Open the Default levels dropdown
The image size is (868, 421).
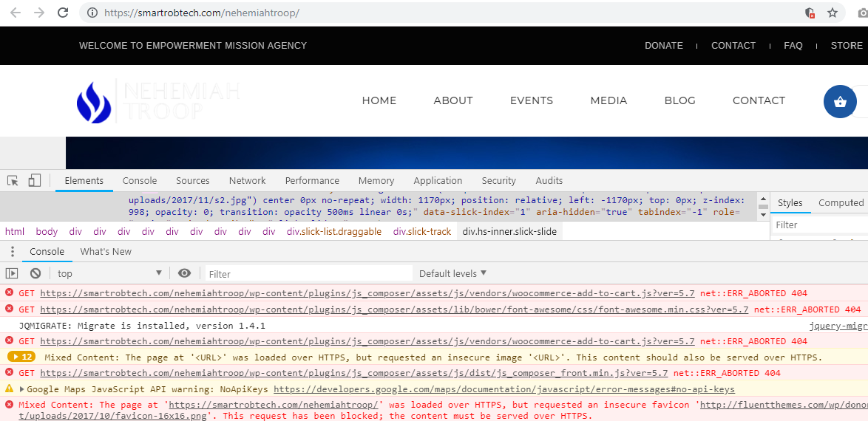[452, 273]
